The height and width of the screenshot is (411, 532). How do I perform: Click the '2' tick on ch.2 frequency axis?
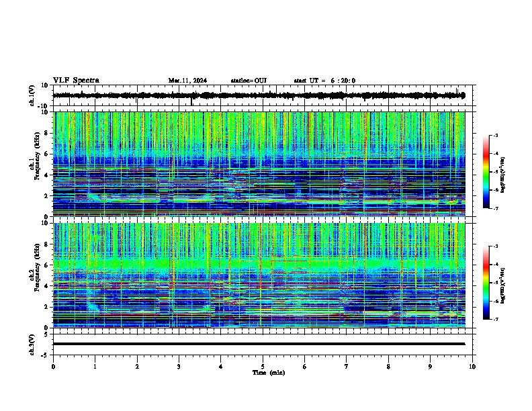[x=46, y=307]
